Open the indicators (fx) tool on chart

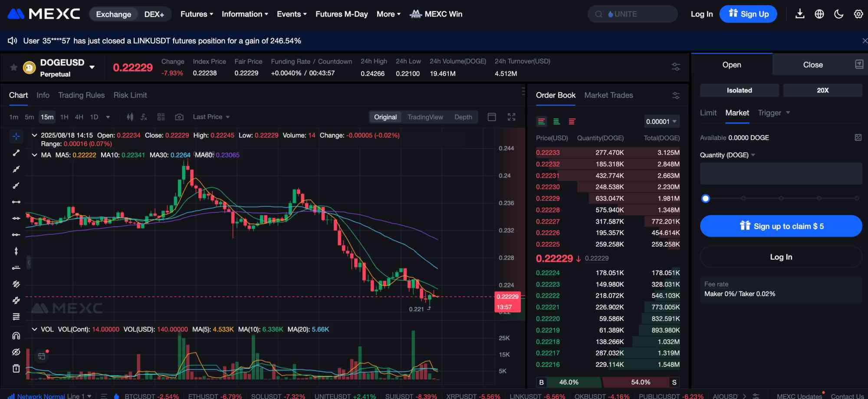144,117
